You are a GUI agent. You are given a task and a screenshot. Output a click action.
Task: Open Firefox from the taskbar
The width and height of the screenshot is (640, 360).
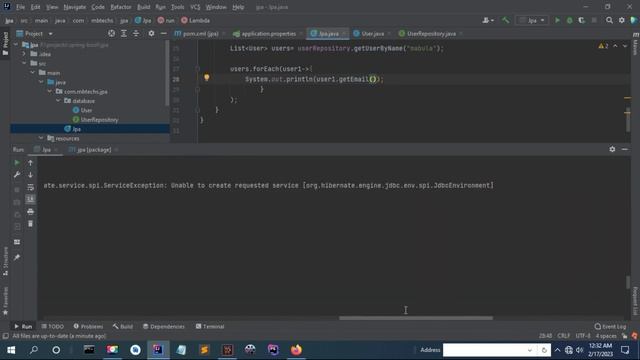(296, 350)
